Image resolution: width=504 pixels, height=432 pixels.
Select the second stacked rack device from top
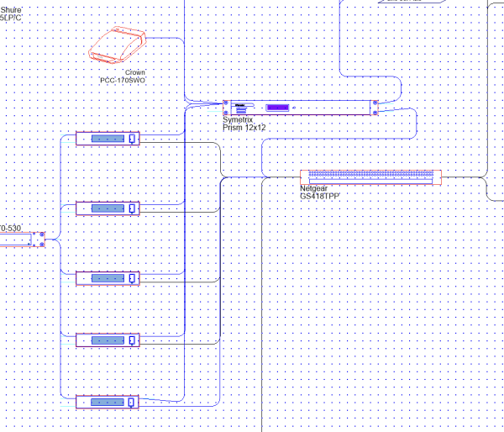[108, 208]
